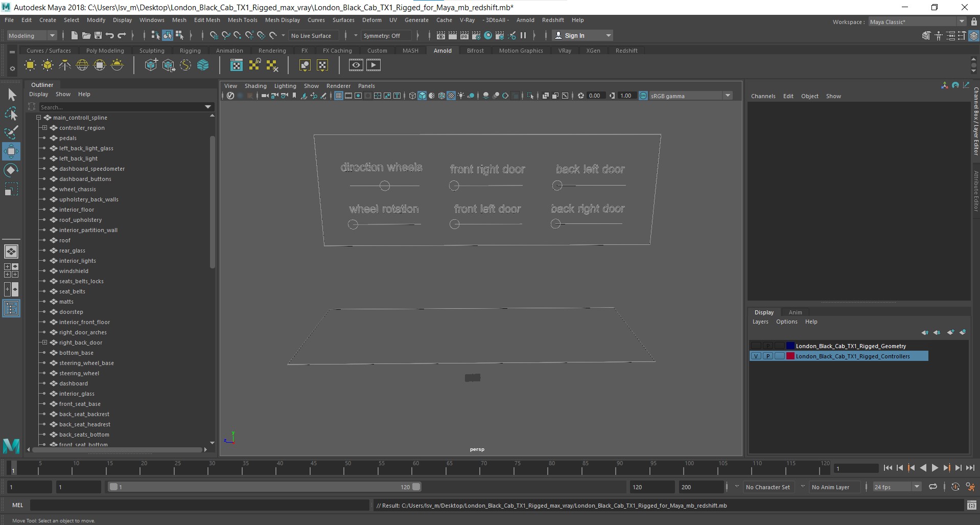Click the time range slider bar
The width and height of the screenshot is (980, 525).
click(265, 487)
